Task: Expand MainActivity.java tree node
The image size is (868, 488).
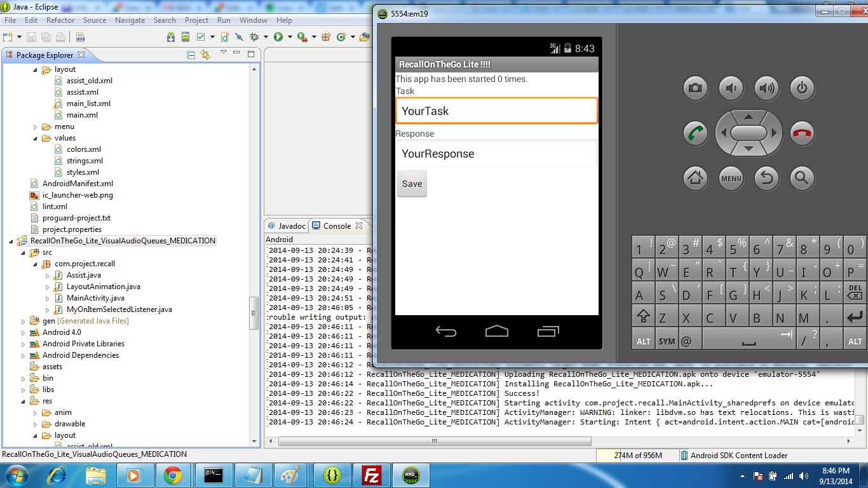Action: coord(48,298)
